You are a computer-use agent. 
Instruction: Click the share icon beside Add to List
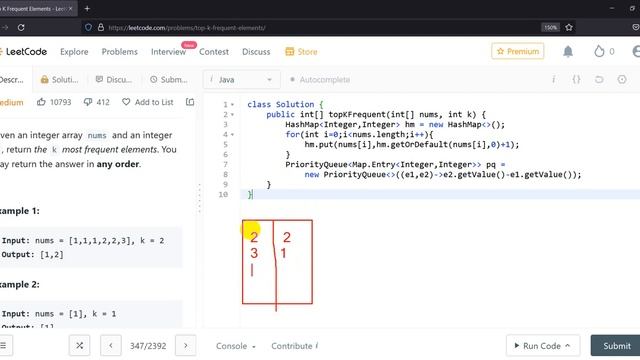[190, 102]
